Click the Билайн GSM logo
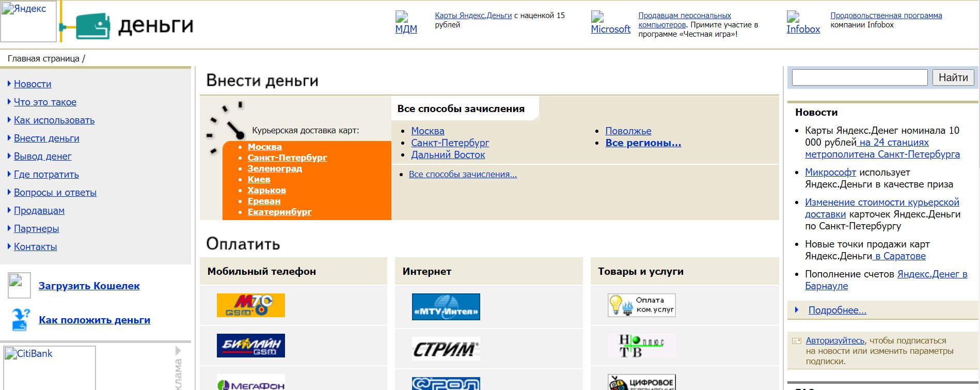980x390 pixels. point(251,346)
